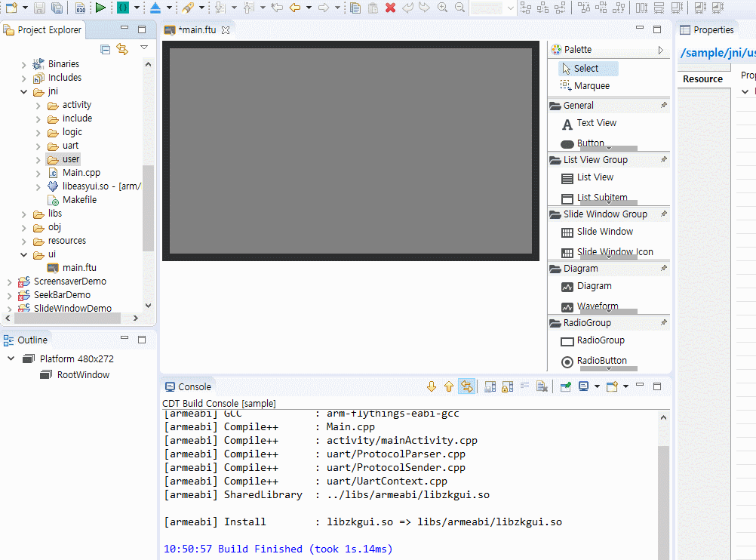The image size is (756, 560).
Task: Pick the RadioGroup palette item
Action: click(x=593, y=341)
